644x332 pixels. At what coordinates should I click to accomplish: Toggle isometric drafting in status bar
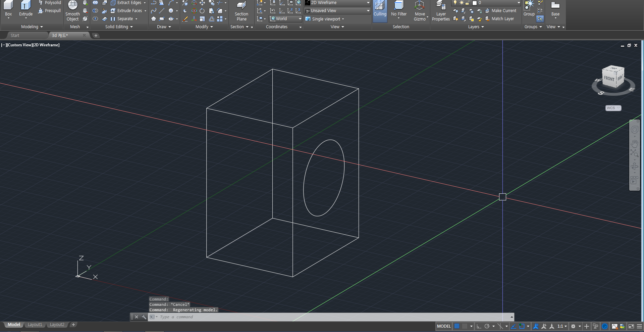pos(500,326)
